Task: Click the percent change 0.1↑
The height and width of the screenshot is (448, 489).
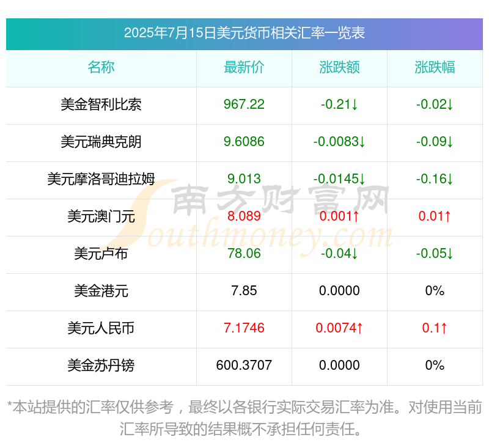Action: 435,328
